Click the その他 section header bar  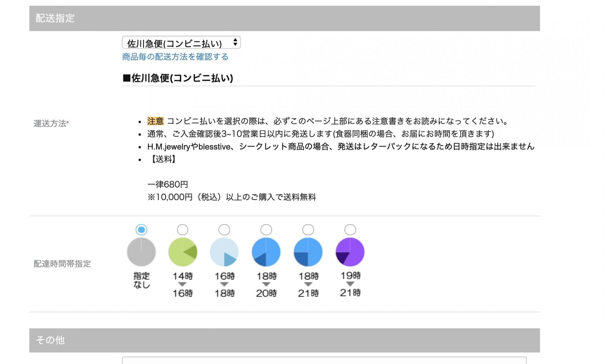[x=284, y=340]
